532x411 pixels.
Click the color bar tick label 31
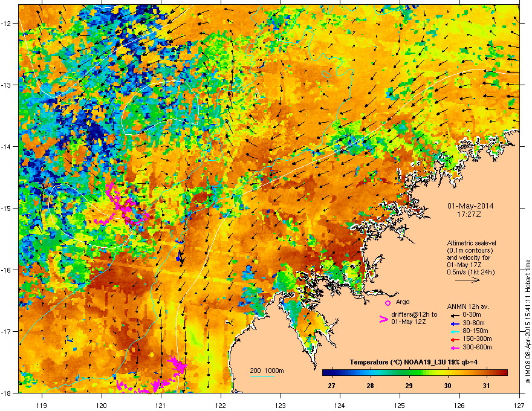pos(486,386)
